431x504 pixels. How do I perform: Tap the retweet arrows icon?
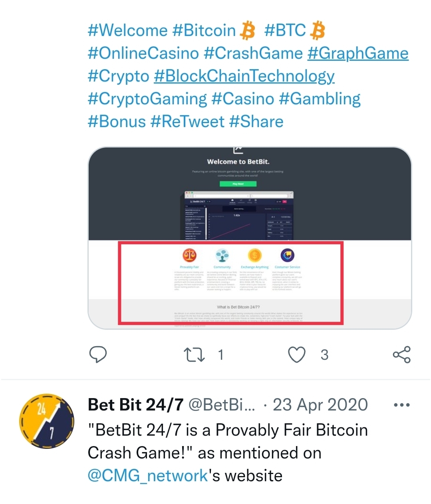coord(194,355)
